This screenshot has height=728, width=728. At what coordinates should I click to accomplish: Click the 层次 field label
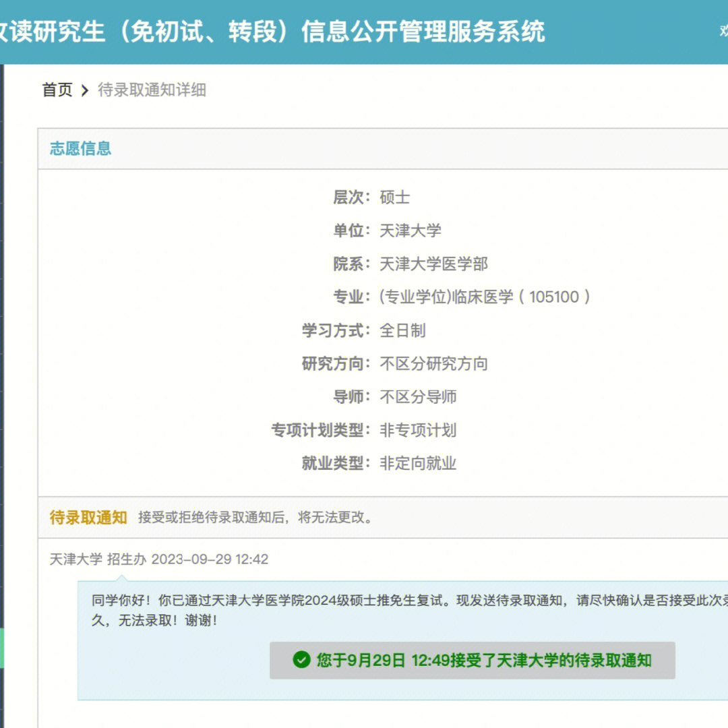pos(351,198)
